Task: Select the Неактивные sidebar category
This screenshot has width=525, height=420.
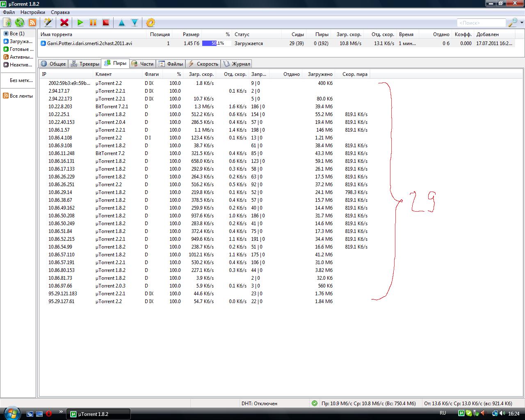Action: pos(17,65)
